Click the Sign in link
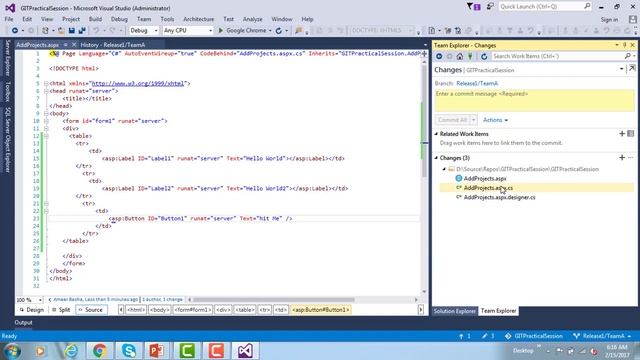 (609, 20)
